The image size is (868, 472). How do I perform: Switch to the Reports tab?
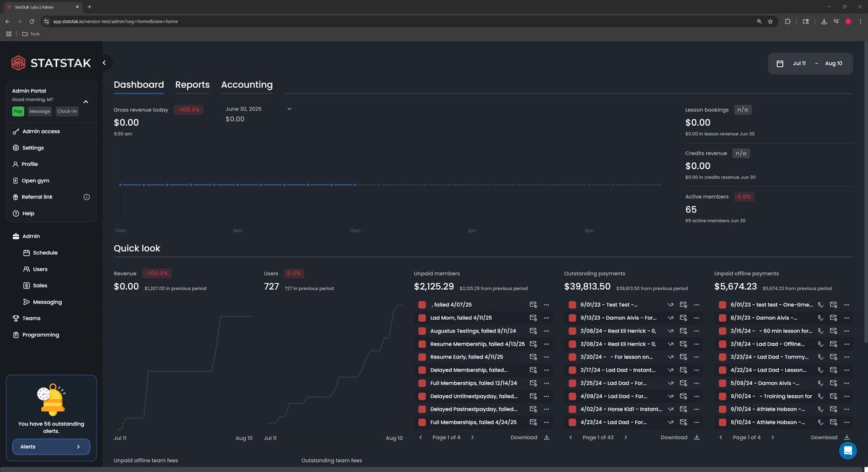[192, 85]
